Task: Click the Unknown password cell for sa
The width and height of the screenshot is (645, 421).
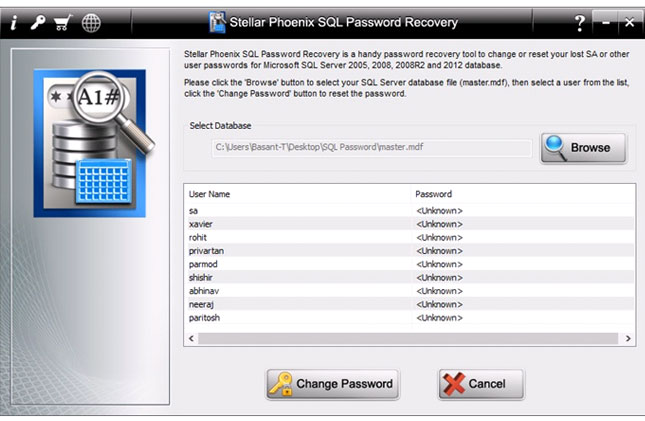Action: tap(439, 211)
